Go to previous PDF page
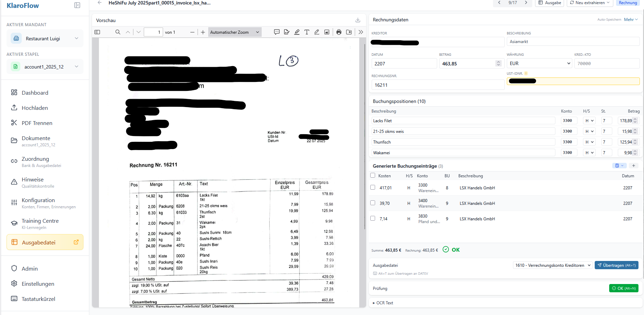Image resolution: width=644 pixels, height=315 pixels. click(128, 32)
